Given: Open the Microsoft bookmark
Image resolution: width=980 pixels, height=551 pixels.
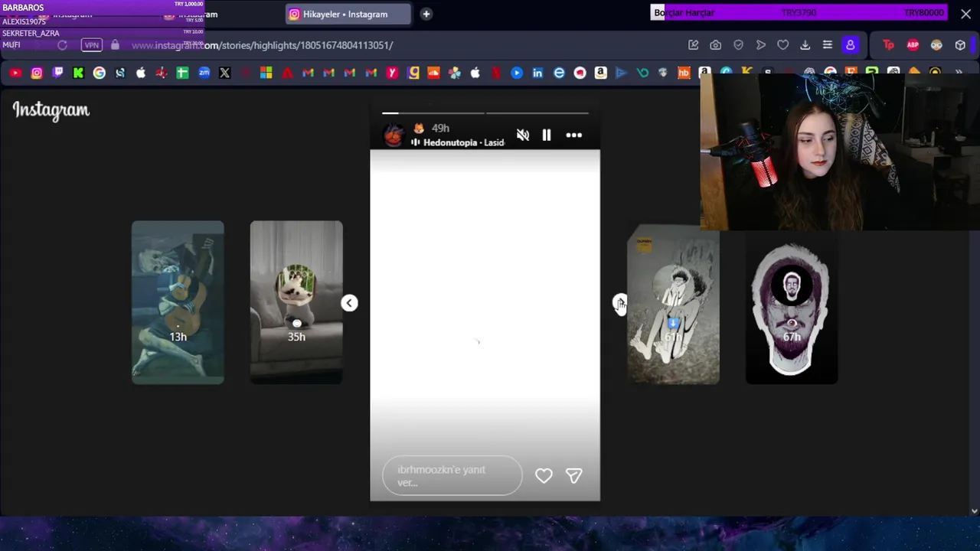Looking at the screenshot, I should [x=266, y=73].
